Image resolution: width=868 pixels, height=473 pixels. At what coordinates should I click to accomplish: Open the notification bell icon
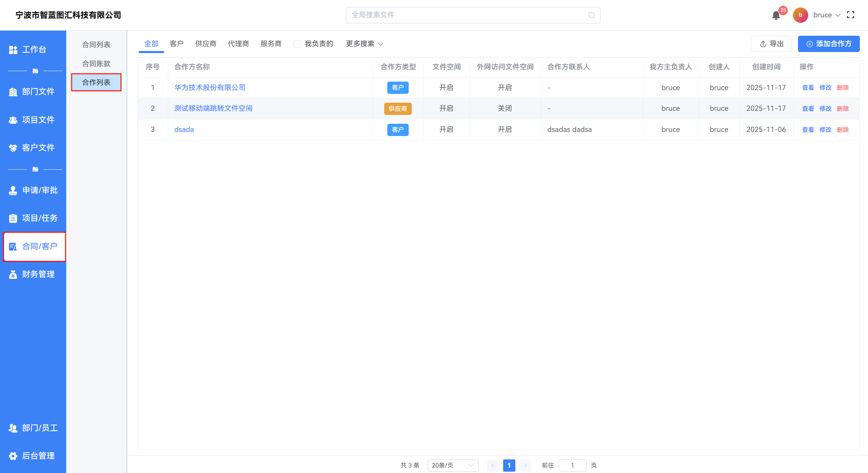pos(776,15)
